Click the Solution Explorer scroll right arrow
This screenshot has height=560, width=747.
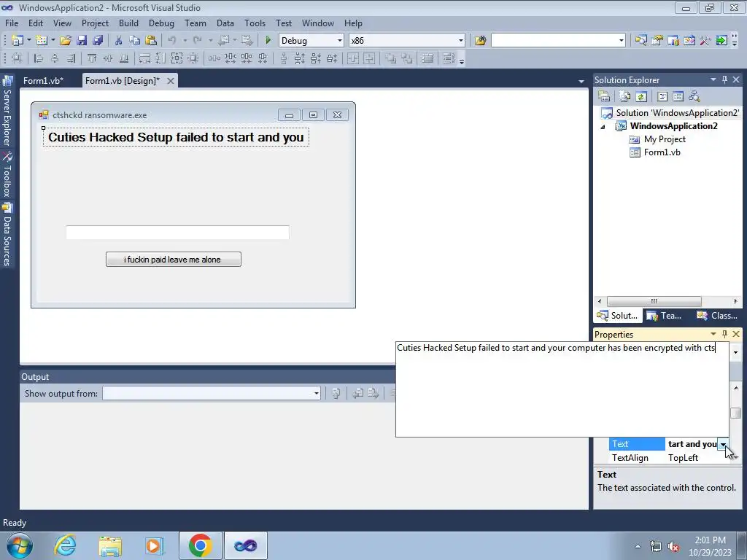[x=735, y=301]
